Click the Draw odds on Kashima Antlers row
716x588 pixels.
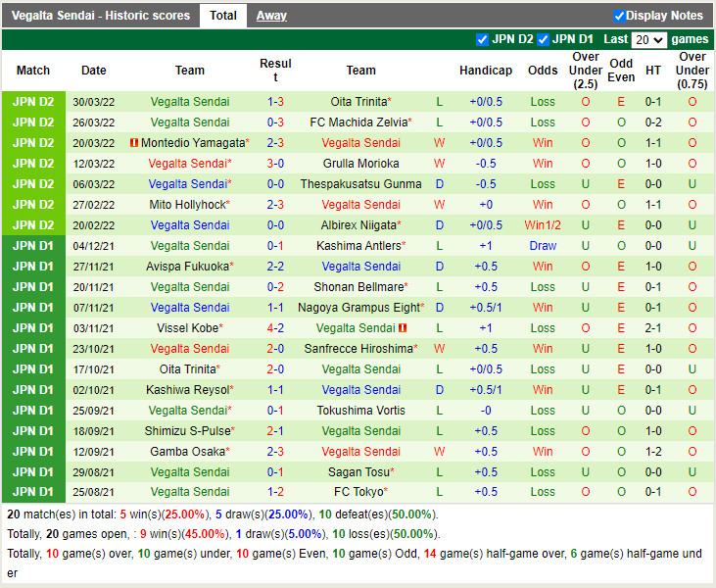[543, 246]
